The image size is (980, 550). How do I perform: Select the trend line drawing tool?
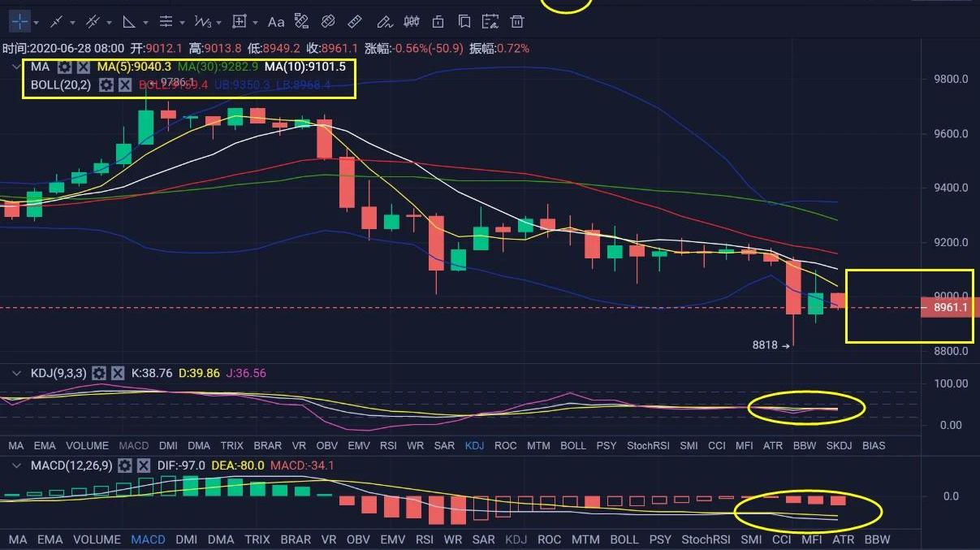56,22
